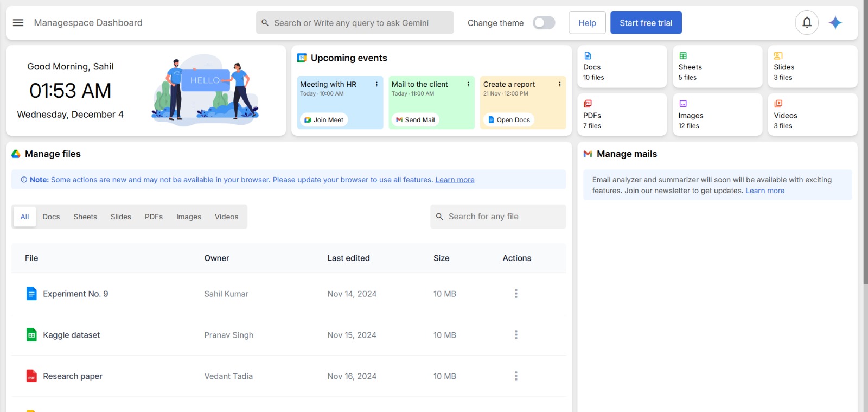Click Send Mail on client event
This screenshot has height=412, width=868.
(x=415, y=120)
